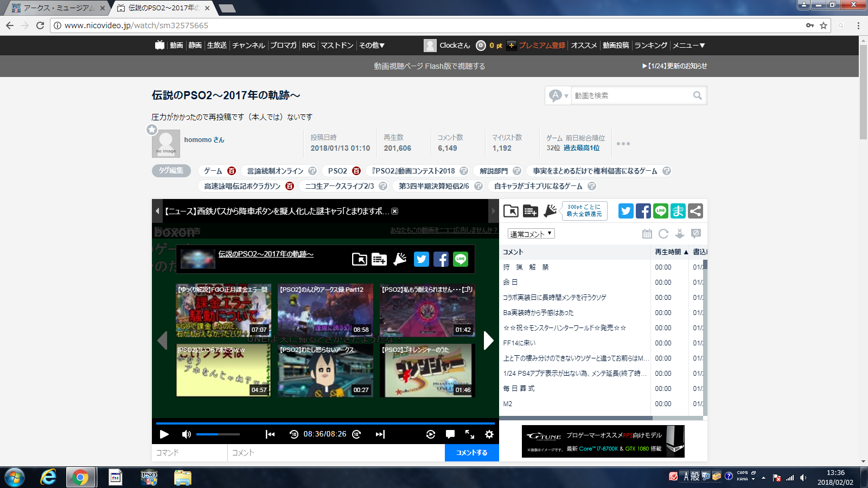This screenshot has height=488, width=868.
Task: Show previous recommended videos page
Action: coord(162,341)
